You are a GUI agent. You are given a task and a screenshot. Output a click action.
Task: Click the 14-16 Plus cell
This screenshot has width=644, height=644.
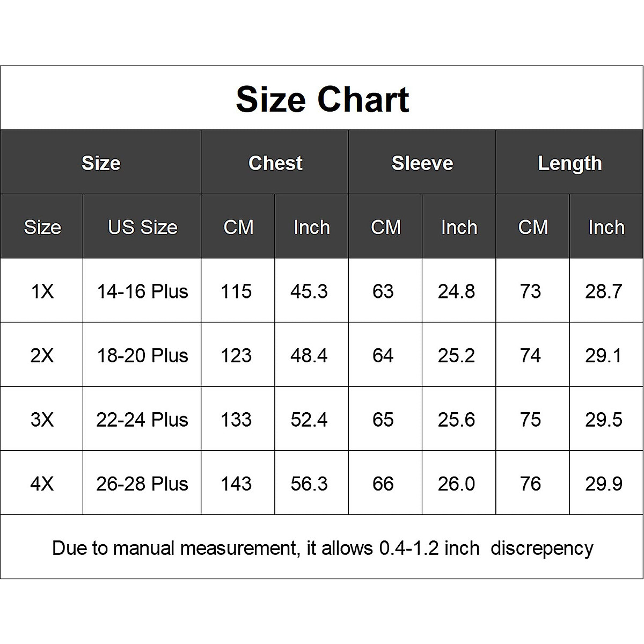click(x=142, y=291)
